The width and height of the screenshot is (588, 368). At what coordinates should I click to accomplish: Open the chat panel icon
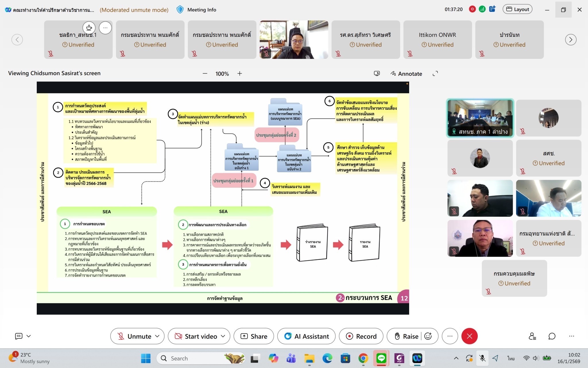pyautogui.click(x=552, y=336)
